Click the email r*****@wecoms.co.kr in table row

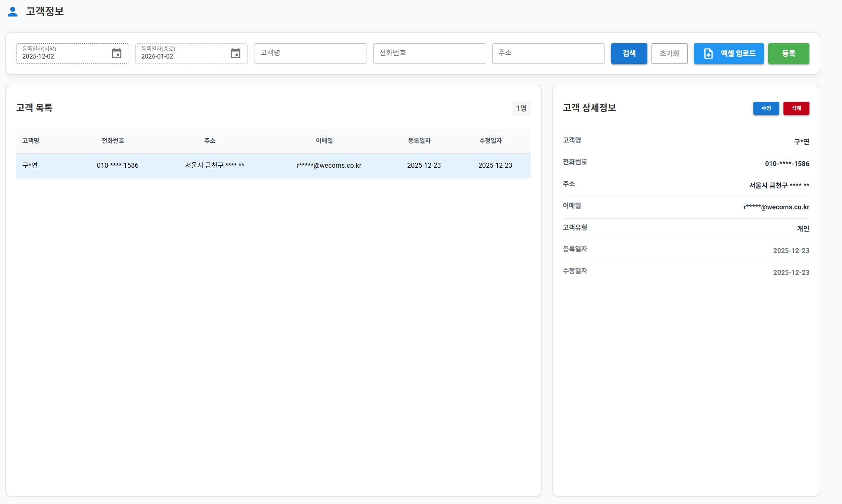329,166
